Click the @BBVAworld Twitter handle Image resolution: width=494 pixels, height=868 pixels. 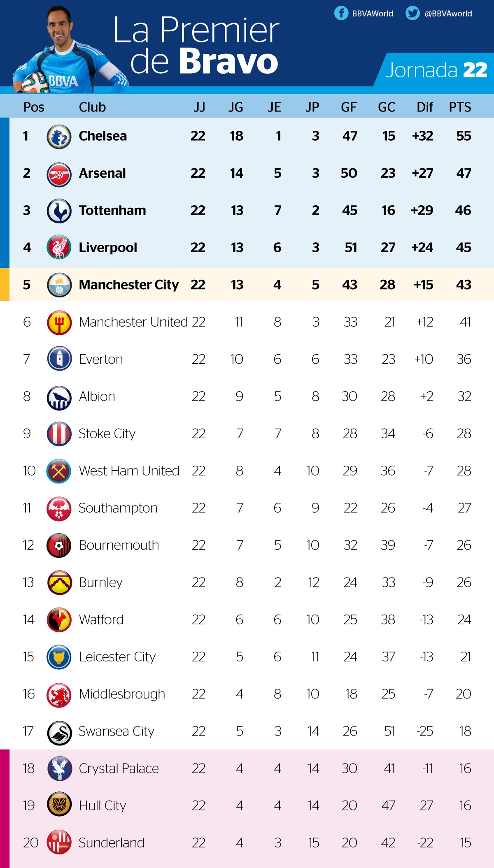(x=448, y=14)
